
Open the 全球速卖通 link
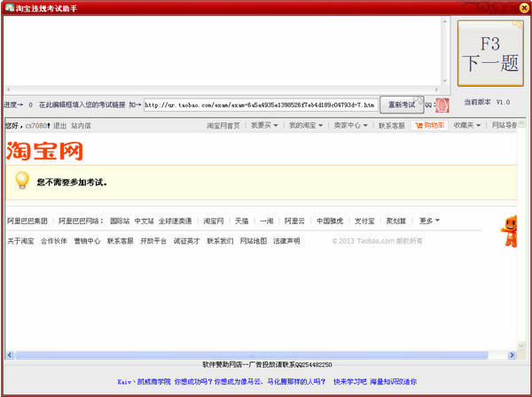[x=175, y=221]
